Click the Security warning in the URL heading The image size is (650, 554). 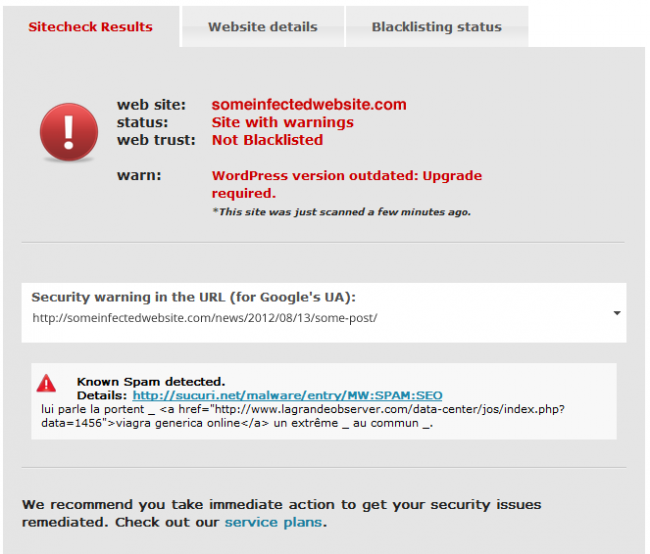pyautogui.click(x=194, y=297)
